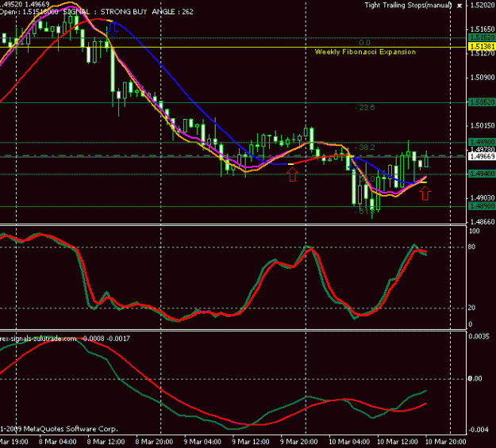Click the white 1.49669 current price tag

[x=482, y=156]
